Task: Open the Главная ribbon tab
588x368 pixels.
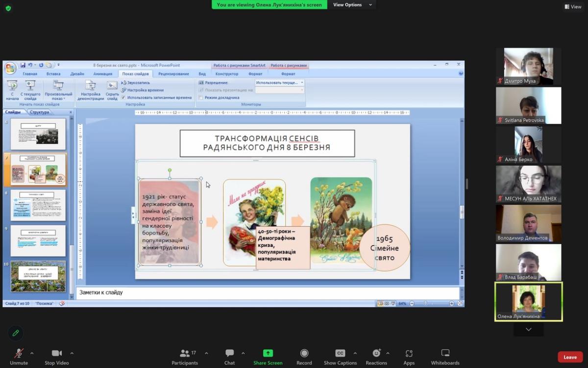Action: (30, 74)
